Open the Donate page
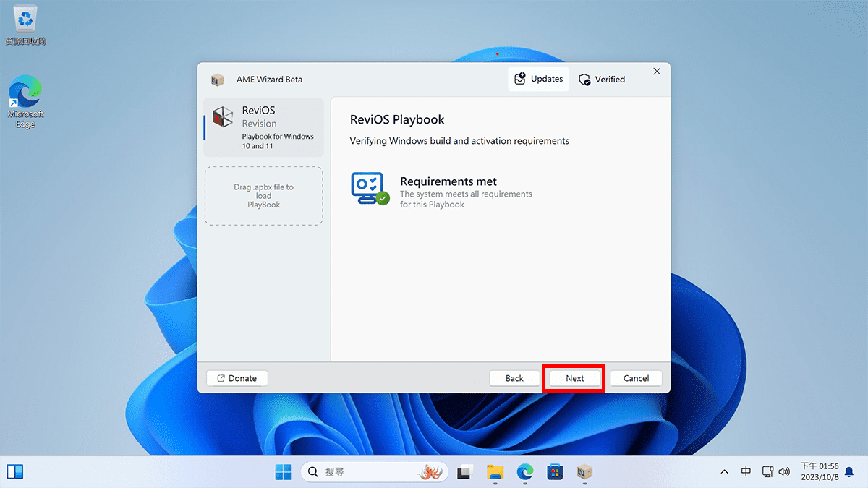This screenshot has width=868, height=488. pyautogui.click(x=237, y=377)
